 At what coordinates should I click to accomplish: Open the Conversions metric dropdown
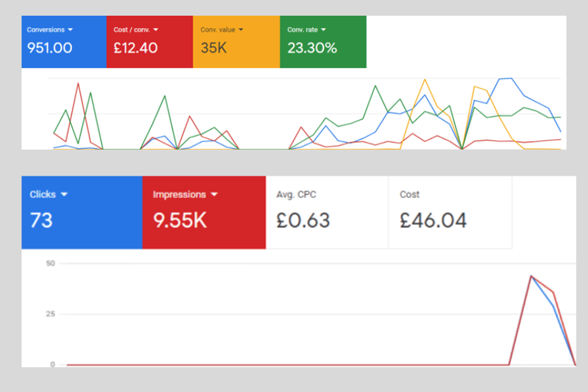pos(72,29)
